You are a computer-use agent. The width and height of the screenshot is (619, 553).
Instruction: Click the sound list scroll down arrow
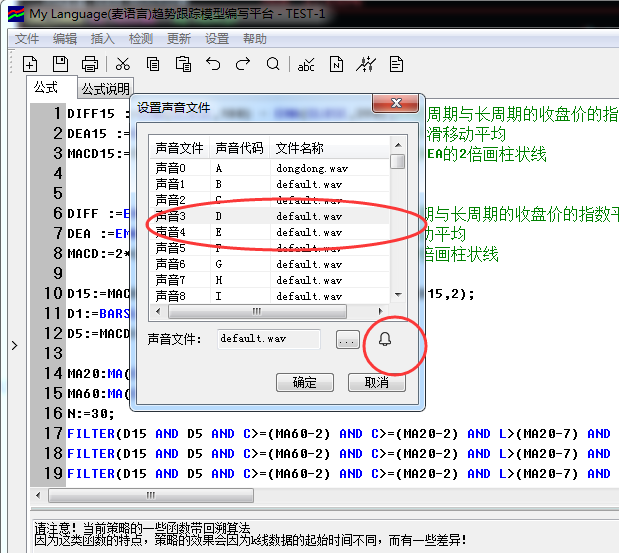click(x=398, y=294)
